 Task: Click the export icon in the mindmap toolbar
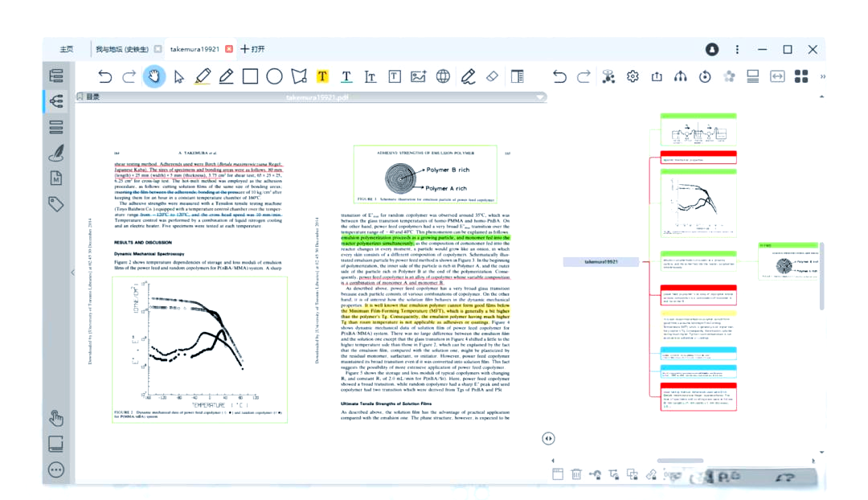click(656, 76)
